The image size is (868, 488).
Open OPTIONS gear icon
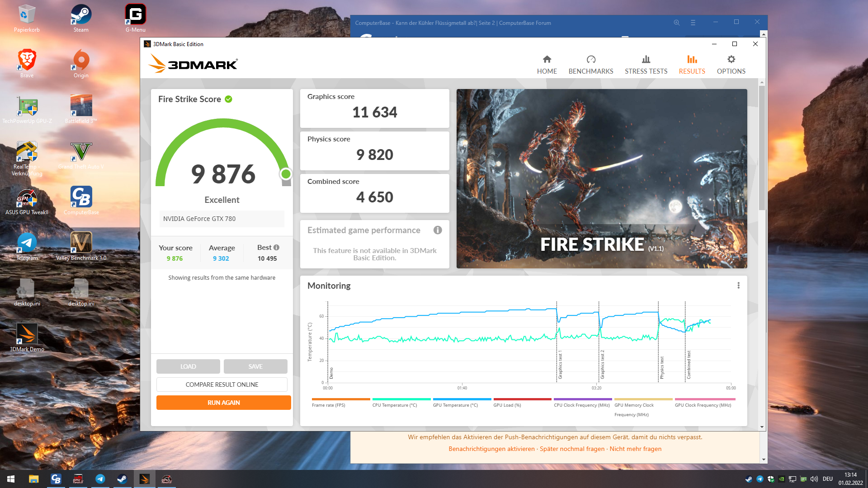pos(731,60)
